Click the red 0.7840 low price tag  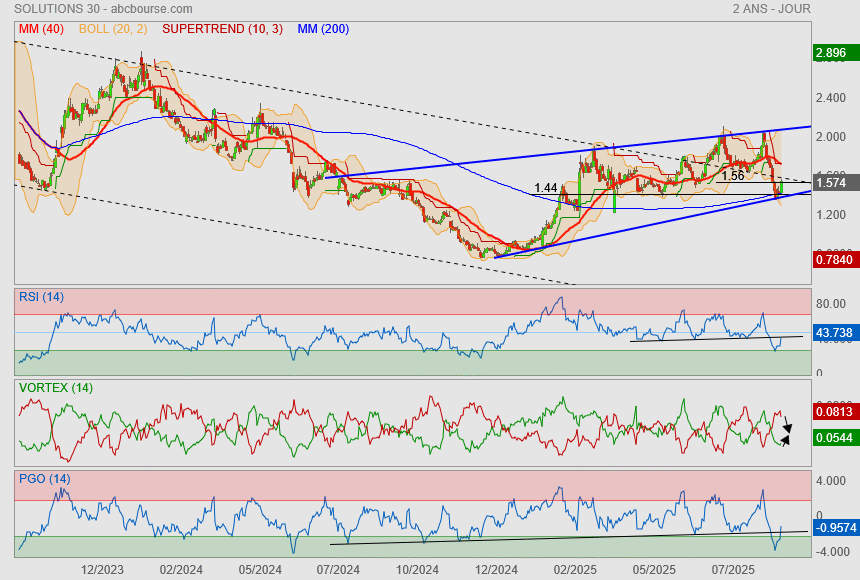pyautogui.click(x=833, y=260)
